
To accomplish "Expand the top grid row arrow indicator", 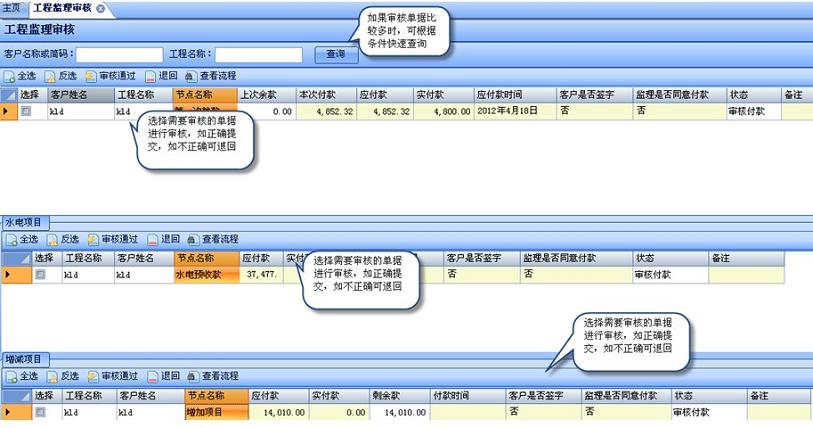I will click(8, 112).
